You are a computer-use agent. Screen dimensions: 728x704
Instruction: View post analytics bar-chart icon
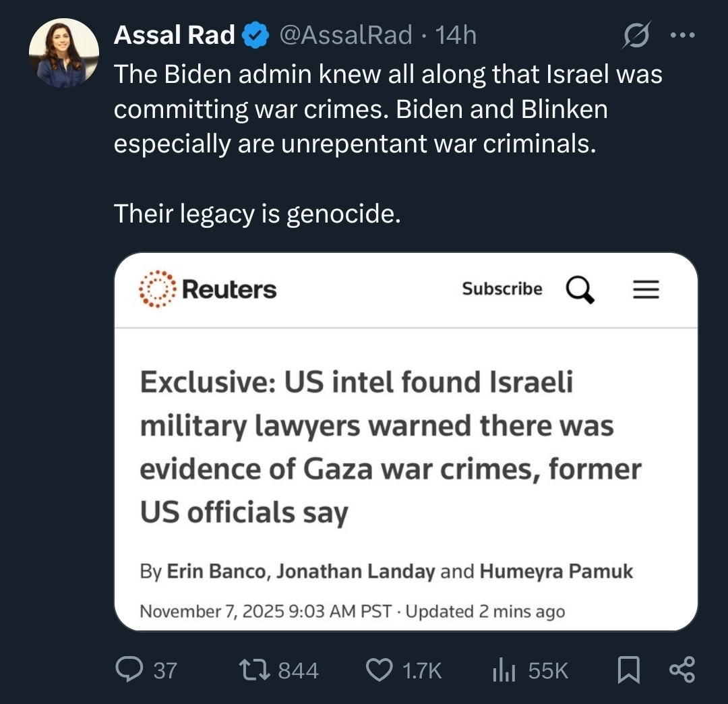pos(504,670)
